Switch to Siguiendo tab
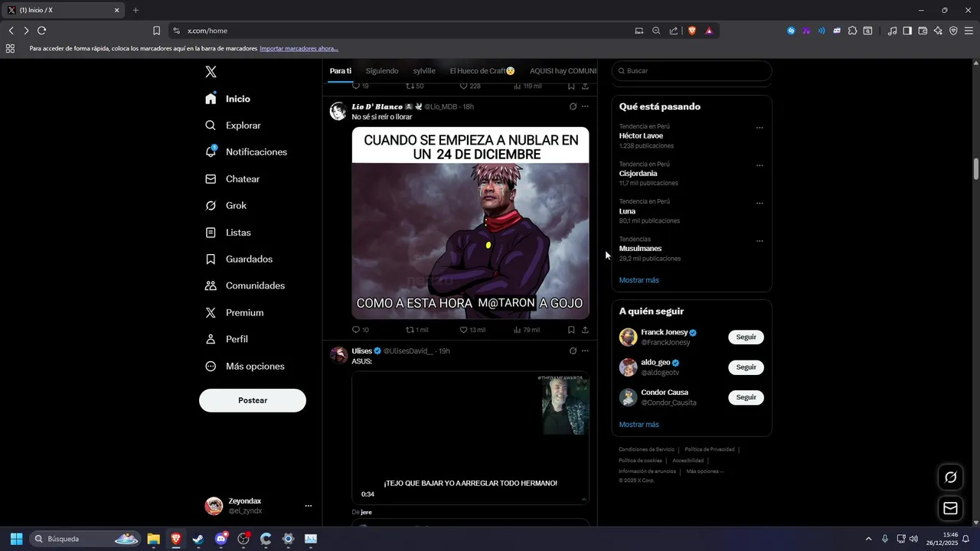Viewport: 980px width, 551px height. [382, 71]
